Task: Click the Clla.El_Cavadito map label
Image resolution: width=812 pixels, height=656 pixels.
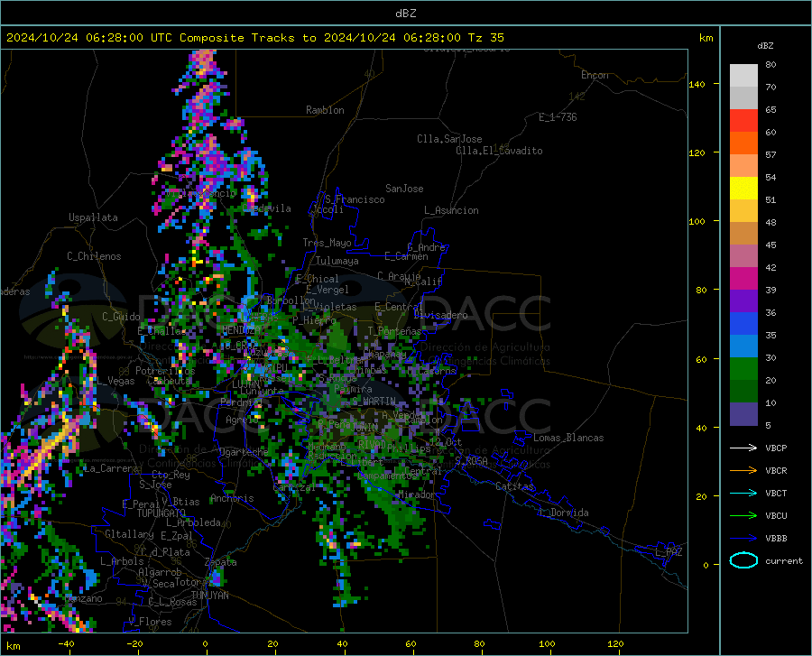Action: tap(499, 151)
